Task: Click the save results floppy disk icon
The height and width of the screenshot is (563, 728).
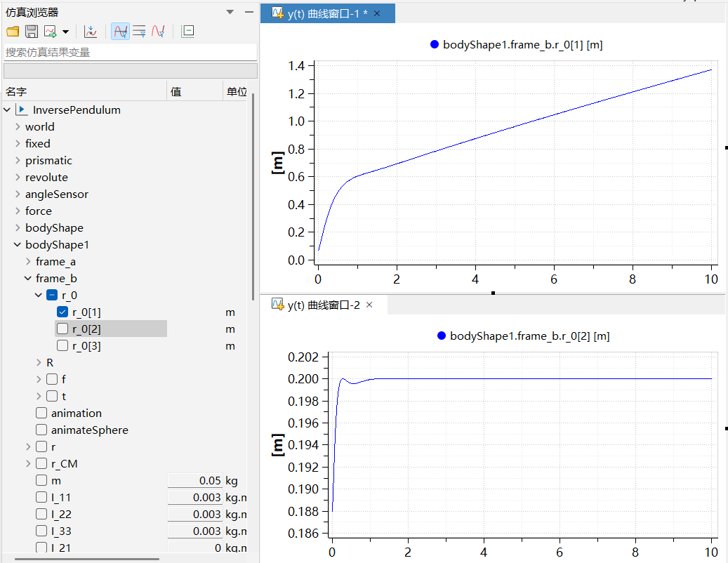Action: point(32,32)
